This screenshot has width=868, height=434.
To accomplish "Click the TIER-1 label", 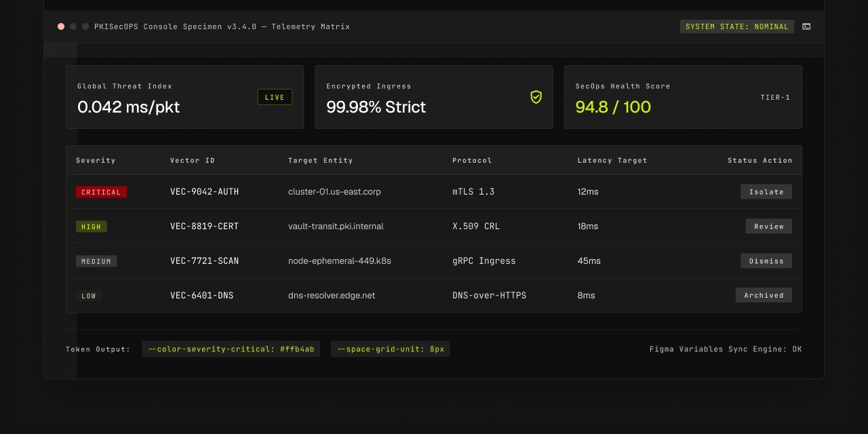I will [775, 97].
